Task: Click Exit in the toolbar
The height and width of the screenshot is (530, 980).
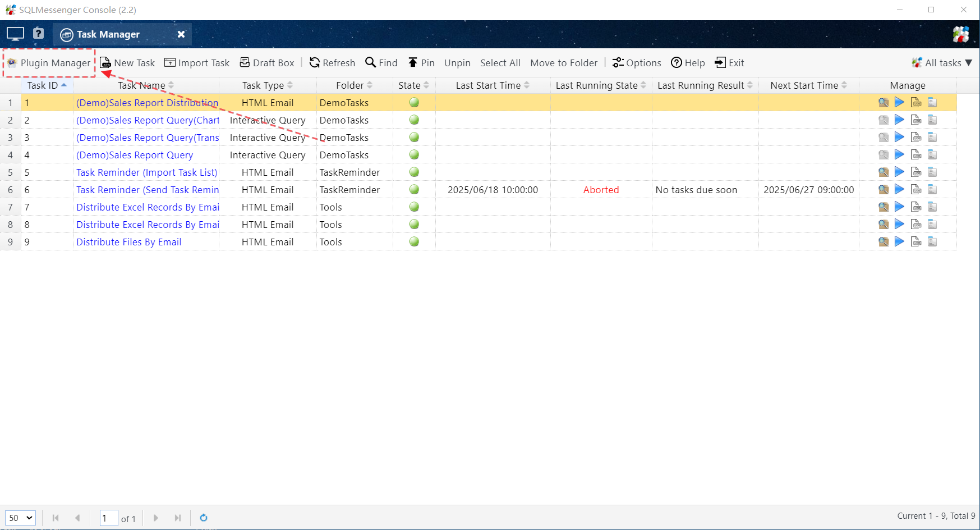Action: tap(729, 63)
